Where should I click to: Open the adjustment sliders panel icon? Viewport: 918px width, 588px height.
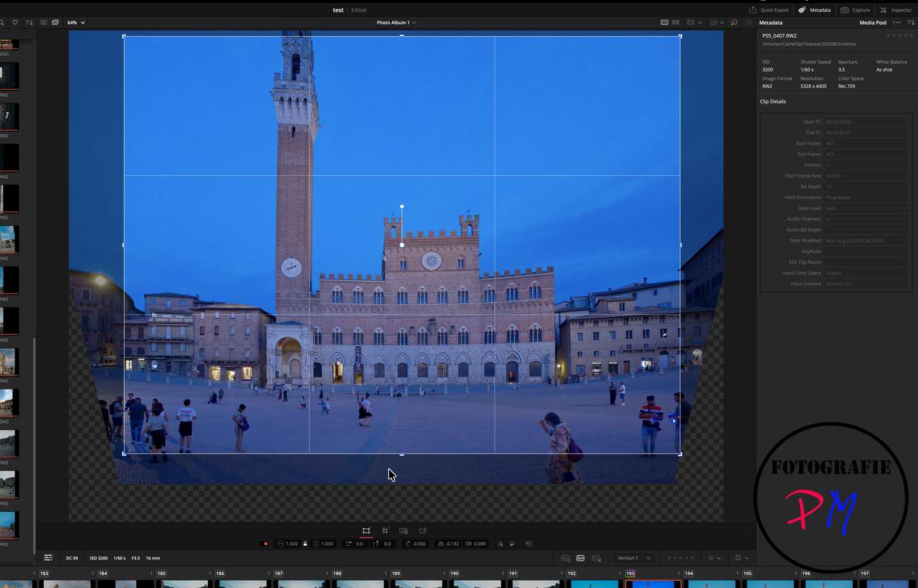48,558
